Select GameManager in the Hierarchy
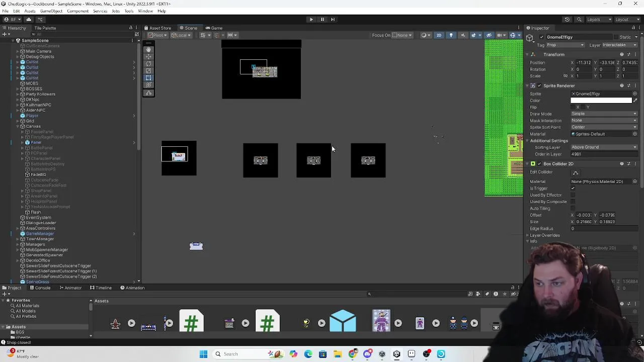The height and width of the screenshot is (362, 644). coord(40,234)
